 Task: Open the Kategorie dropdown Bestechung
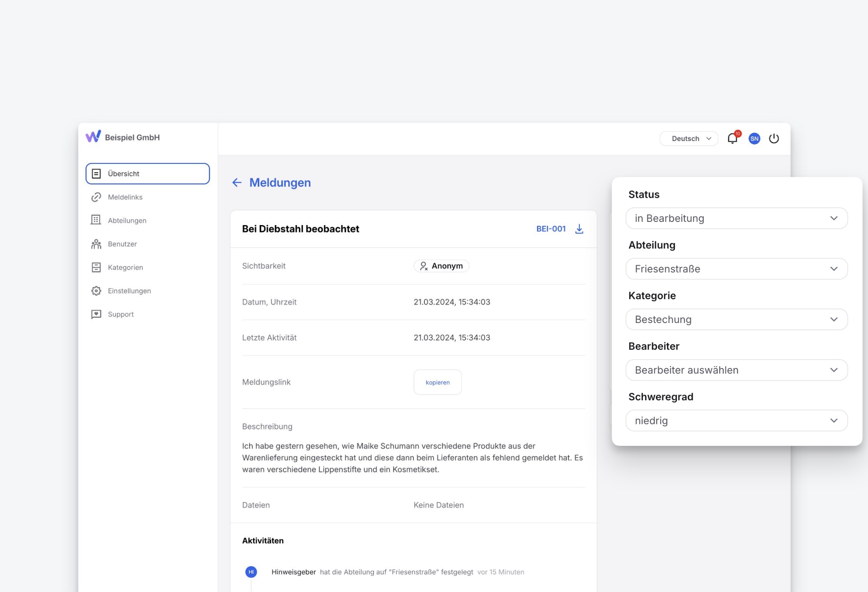coord(736,319)
